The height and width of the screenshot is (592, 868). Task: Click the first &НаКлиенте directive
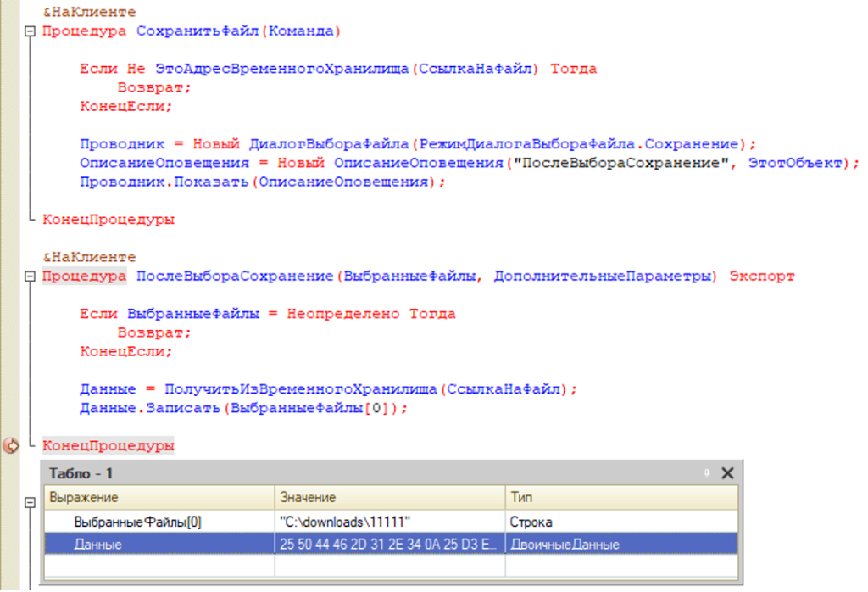point(89,13)
